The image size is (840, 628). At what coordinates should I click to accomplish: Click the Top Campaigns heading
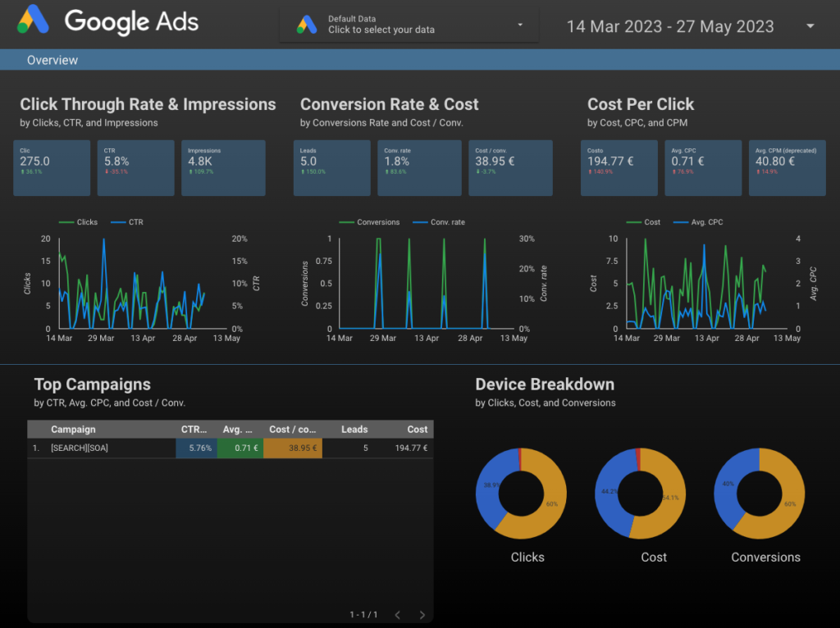coord(92,385)
